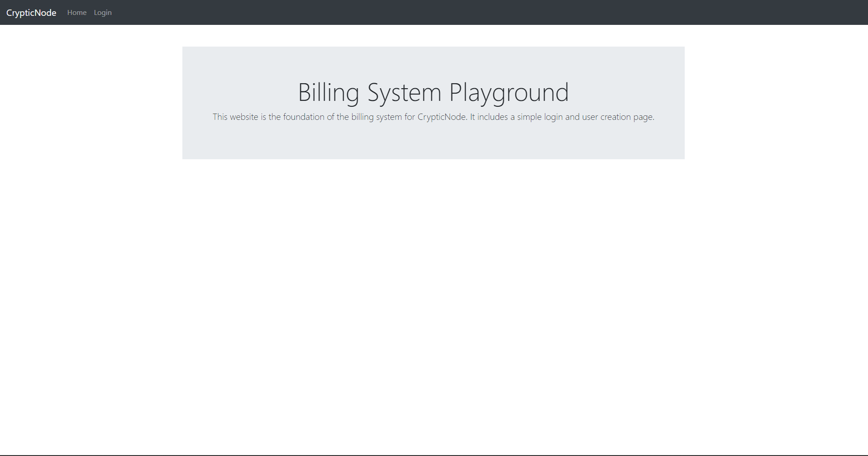The height and width of the screenshot is (456, 868).
Task: Click the Billing System Playground heading
Action: 433,92
